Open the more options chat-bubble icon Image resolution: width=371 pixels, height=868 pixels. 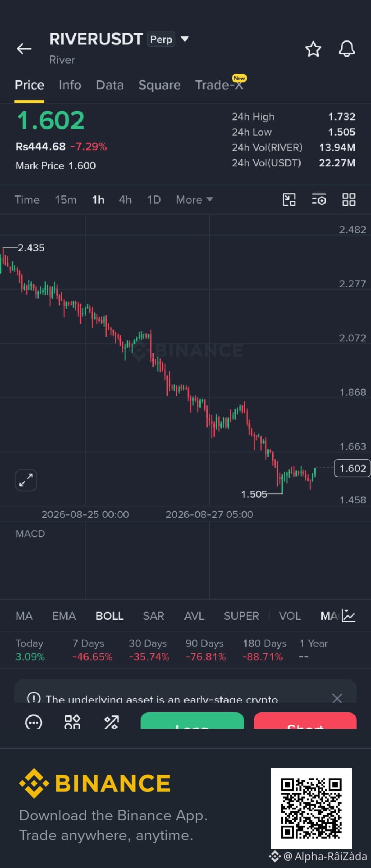(x=33, y=722)
